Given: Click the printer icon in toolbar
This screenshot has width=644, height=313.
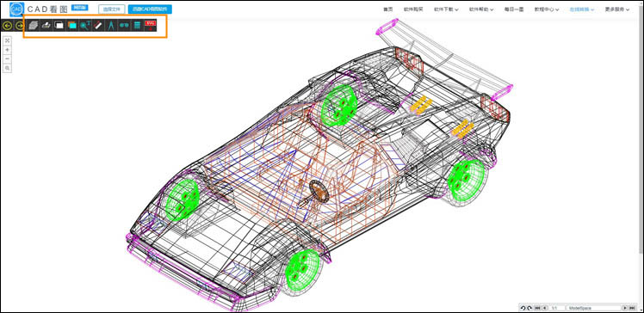Looking at the screenshot, I should (x=46, y=26).
